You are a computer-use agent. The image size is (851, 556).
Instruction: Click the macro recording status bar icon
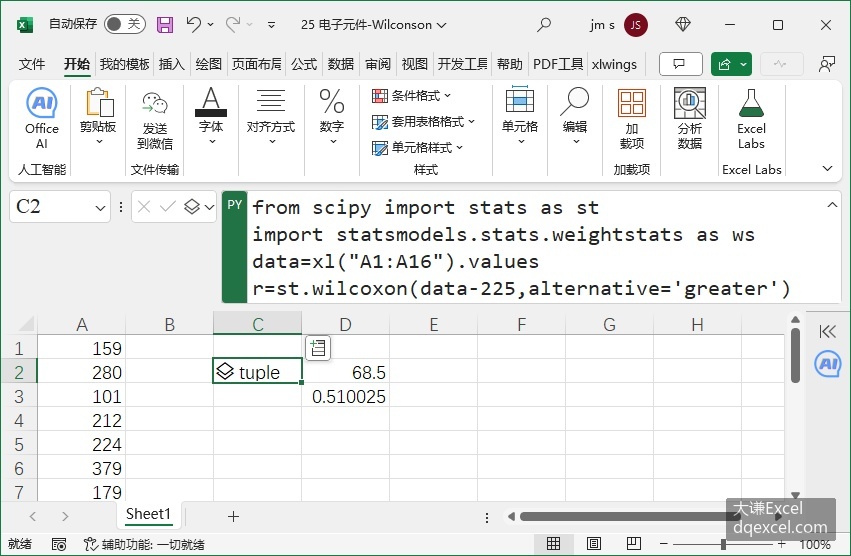(59, 544)
